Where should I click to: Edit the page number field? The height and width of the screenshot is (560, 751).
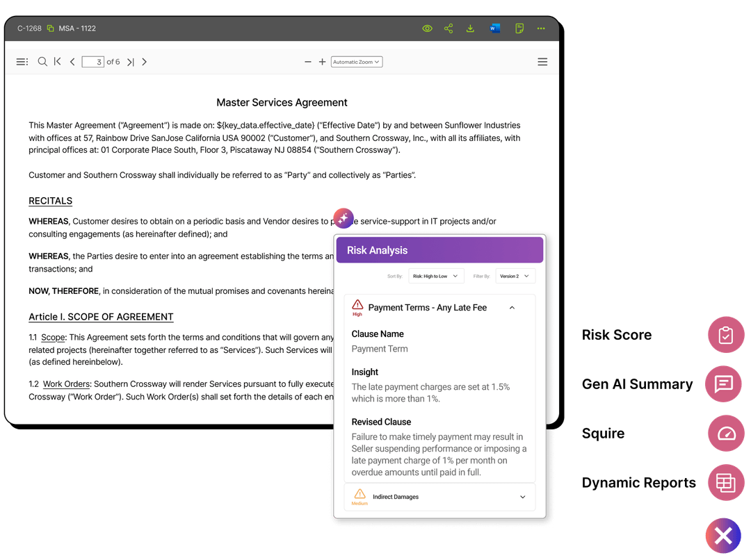93,61
